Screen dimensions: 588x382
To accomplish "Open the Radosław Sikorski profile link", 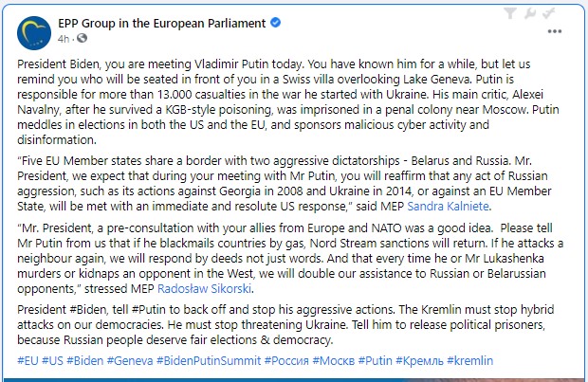I will click(204, 289).
